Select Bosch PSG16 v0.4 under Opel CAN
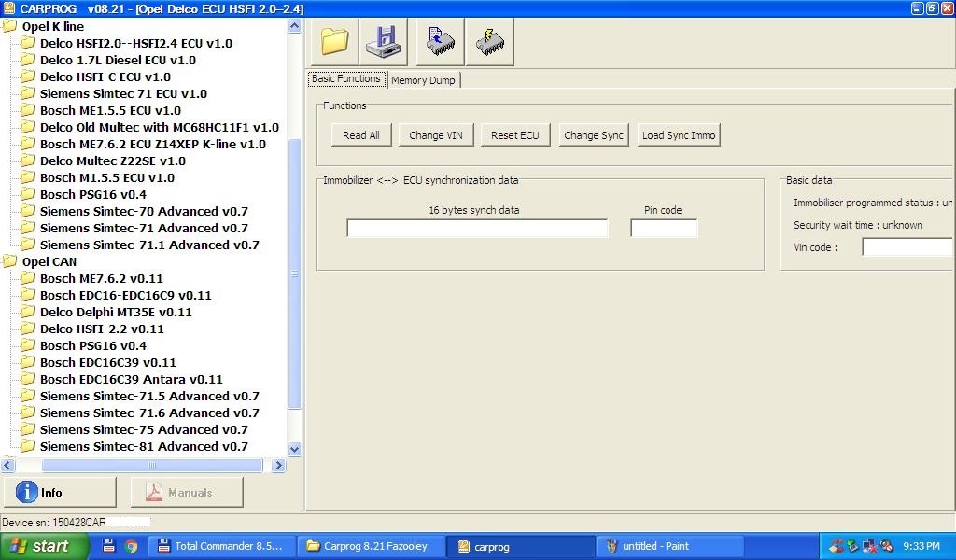 [x=93, y=345]
